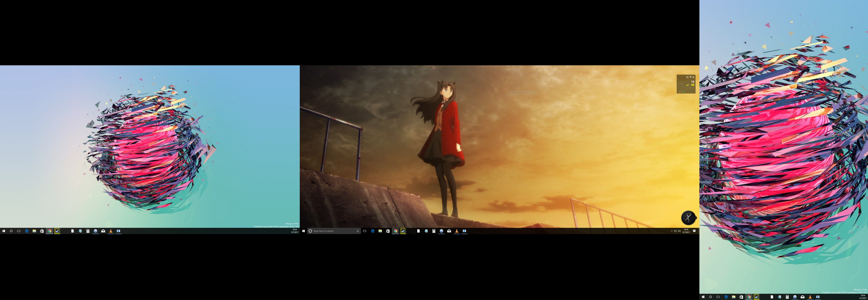Activate Cortana microphone in search box

(x=358, y=231)
